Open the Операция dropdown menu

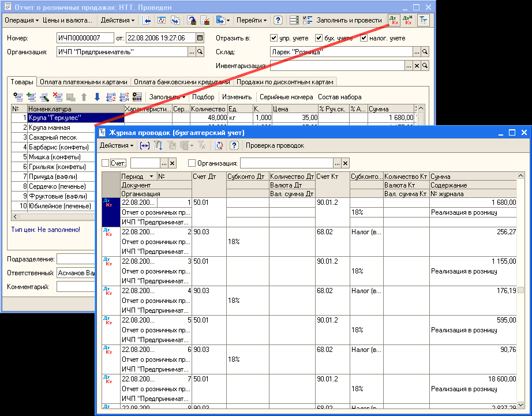tap(22, 20)
